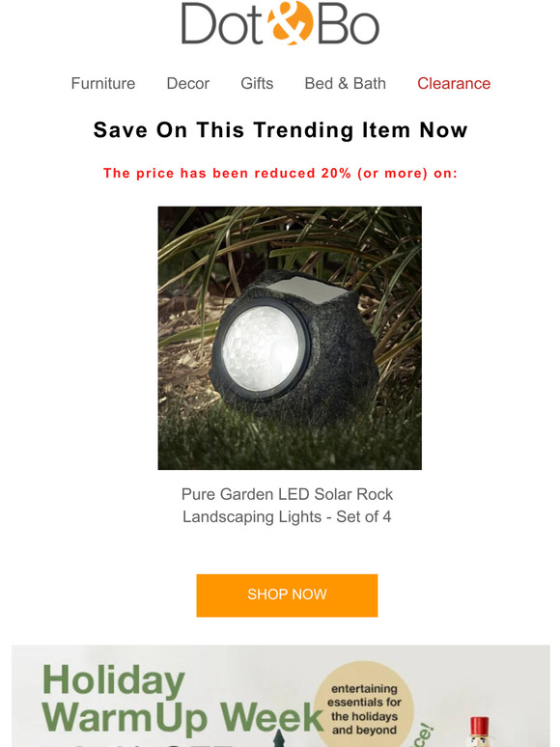Click the orange ampersand circle in logo

[290, 23]
